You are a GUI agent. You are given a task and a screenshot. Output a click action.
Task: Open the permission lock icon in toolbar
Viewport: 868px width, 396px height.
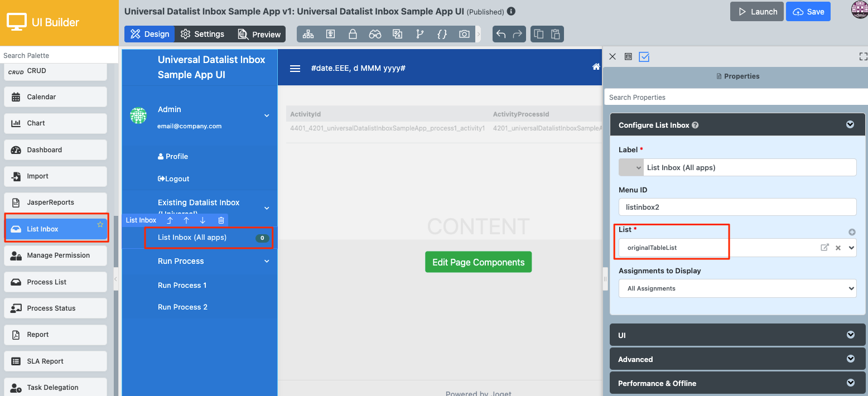[353, 34]
